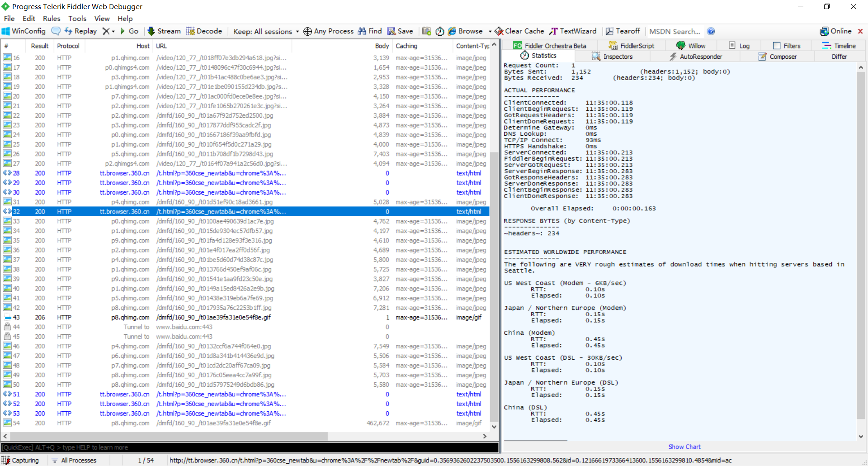Image resolution: width=868 pixels, height=466 pixels.
Task: Click the Any Process target icon
Action: pyautogui.click(x=307, y=31)
